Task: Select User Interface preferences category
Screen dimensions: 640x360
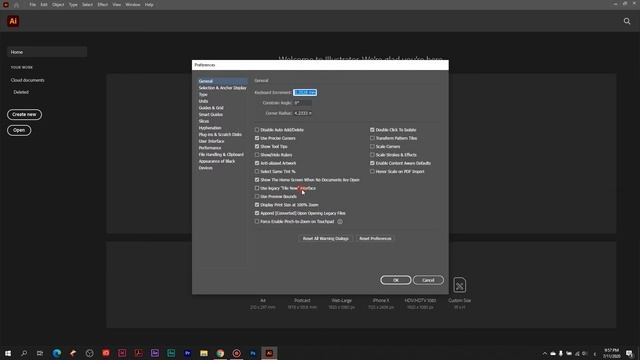Action: 211,141
